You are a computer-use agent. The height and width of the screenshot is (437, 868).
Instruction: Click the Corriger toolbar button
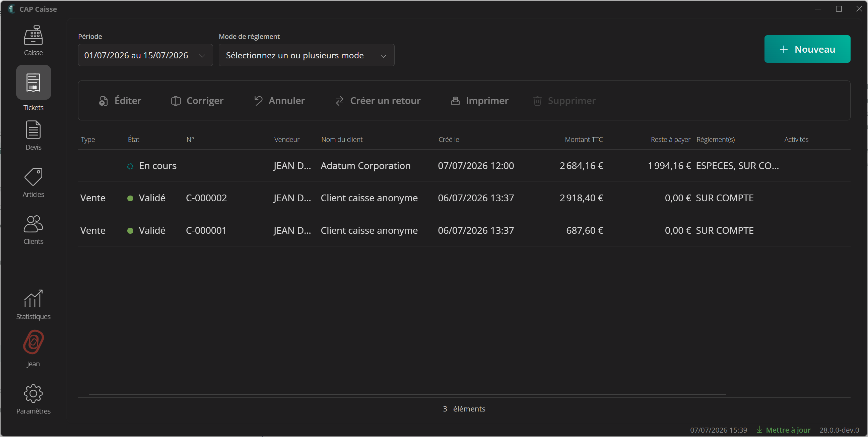[x=197, y=101]
